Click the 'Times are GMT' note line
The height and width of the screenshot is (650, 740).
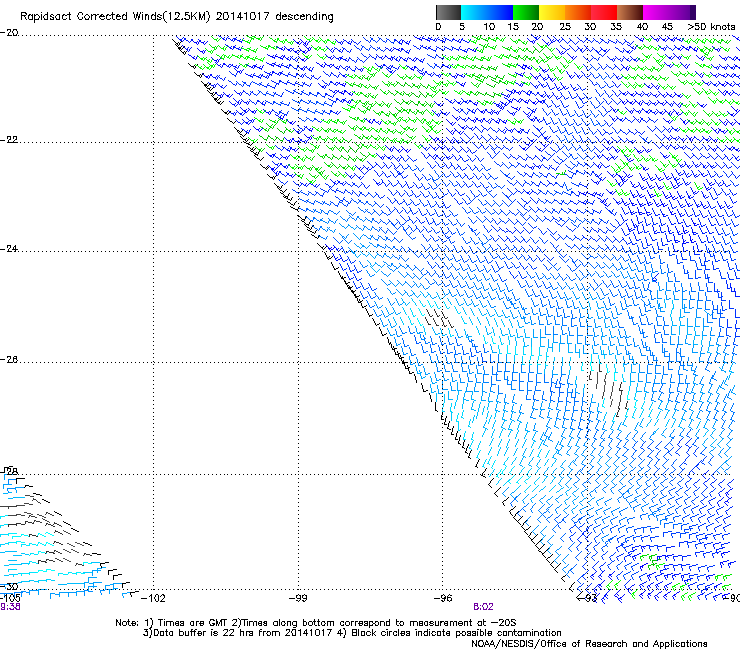click(315, 623)
